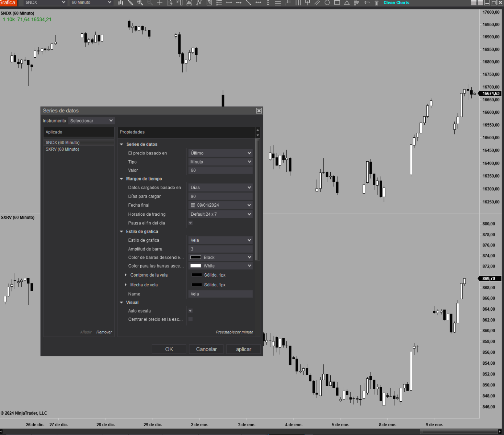Open the $NDX instrument dropdown in toolbar
Viewport: 504px width, 435px height.
coord(45,3)
